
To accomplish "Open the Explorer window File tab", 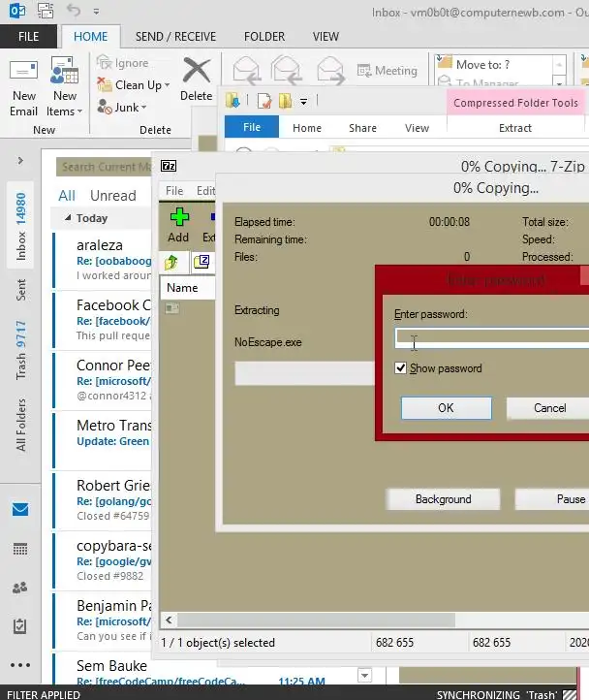I will point(252,127).
